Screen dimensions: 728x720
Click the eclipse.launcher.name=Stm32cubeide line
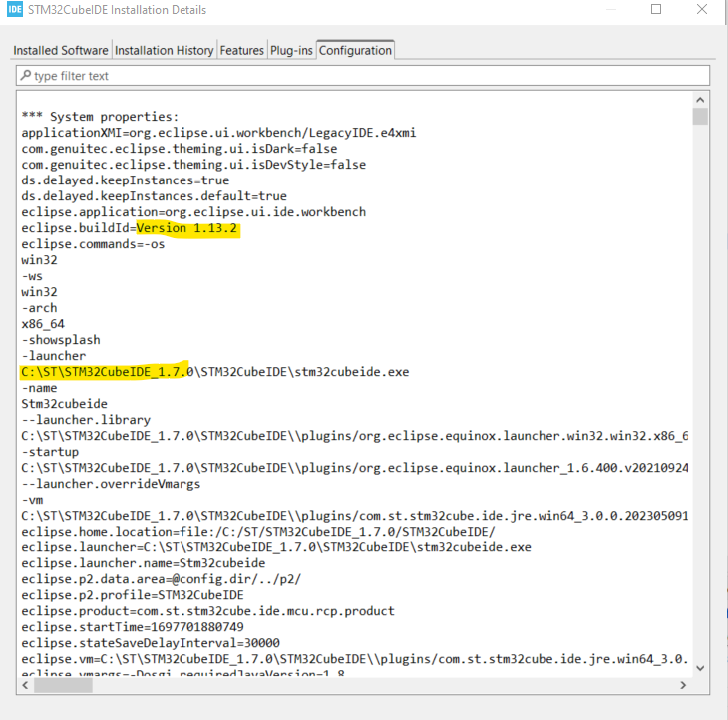[144, 563]
